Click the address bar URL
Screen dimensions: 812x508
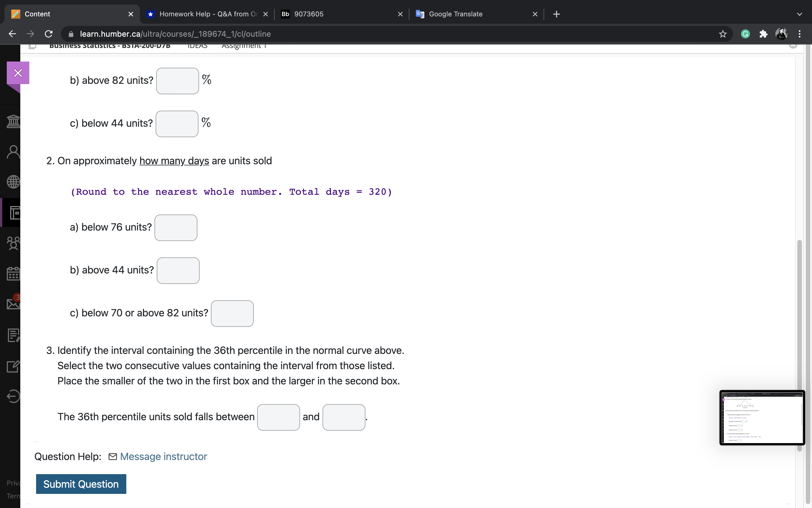[175, 34]
